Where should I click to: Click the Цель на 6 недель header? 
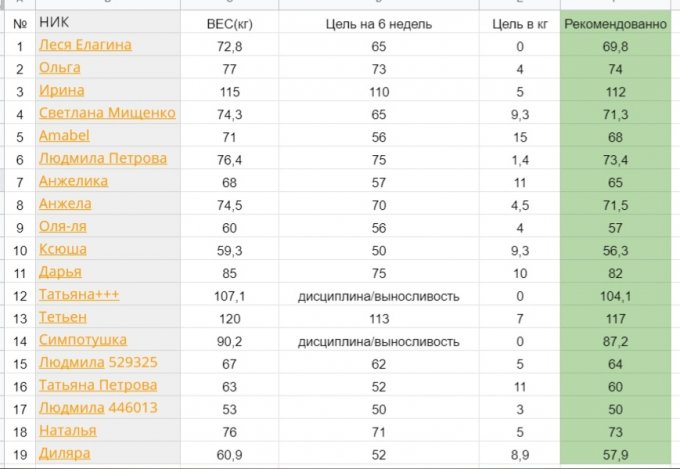pyautogui.click(x=379, y=22)
